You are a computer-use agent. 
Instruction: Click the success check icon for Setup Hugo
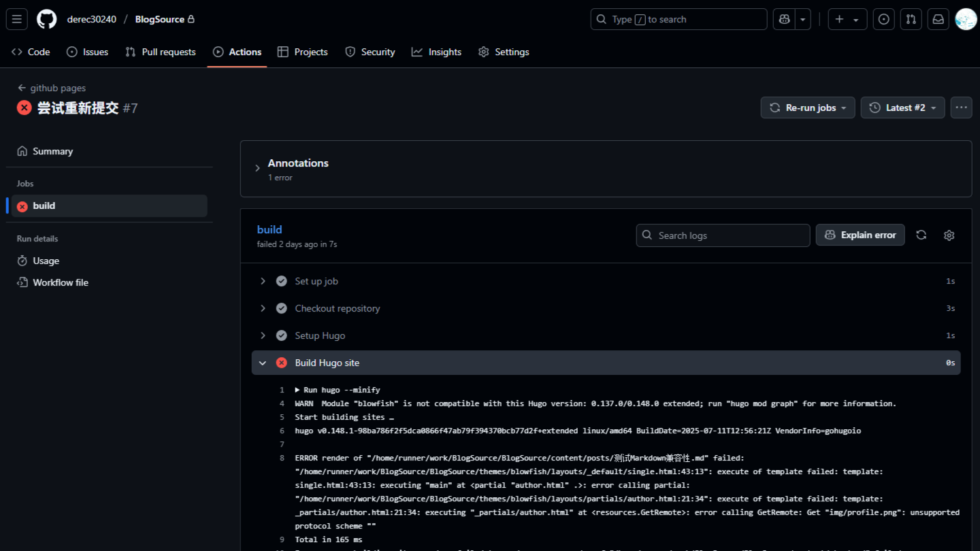coord(282,335)
